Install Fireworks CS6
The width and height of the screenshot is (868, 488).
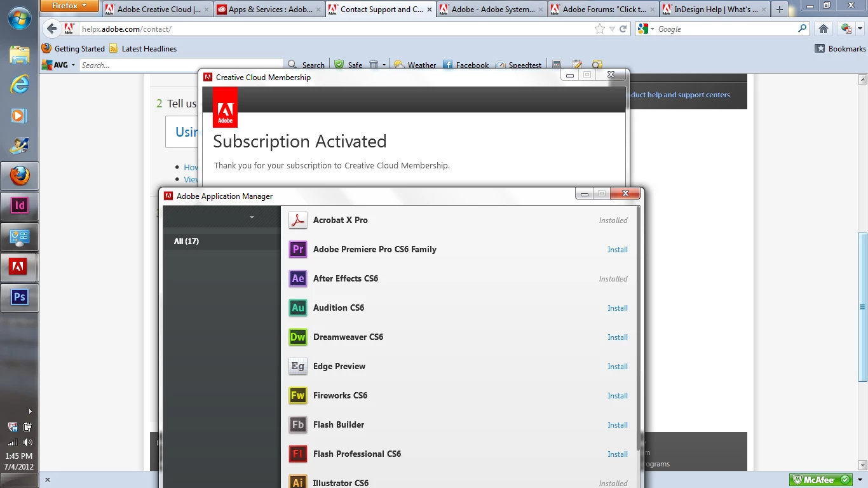(x=618, y=396)
